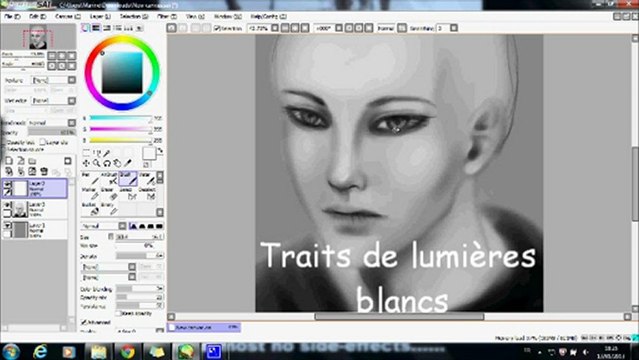
Task: Activate the zoom magnifier tool
Action: 96,163
